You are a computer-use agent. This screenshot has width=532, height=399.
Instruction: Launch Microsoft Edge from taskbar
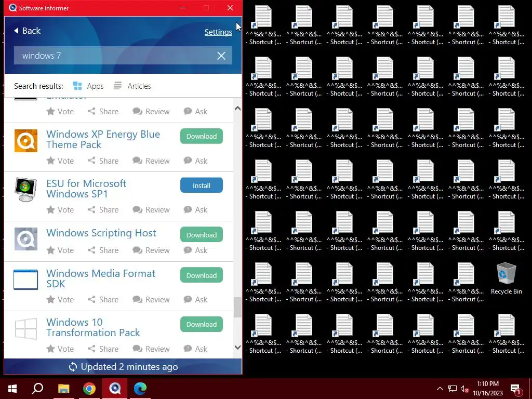[140, 389]
